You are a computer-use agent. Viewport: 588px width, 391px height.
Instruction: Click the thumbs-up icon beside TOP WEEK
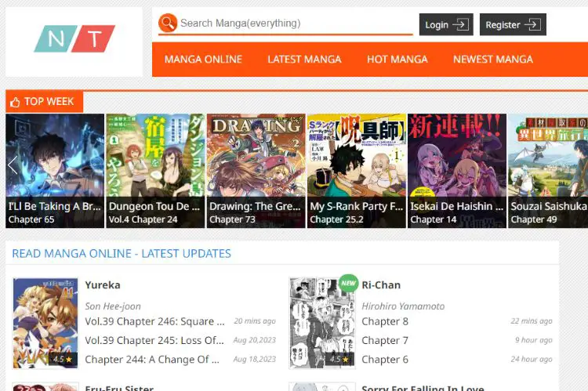pyautogui.click(x=15, y=102)
